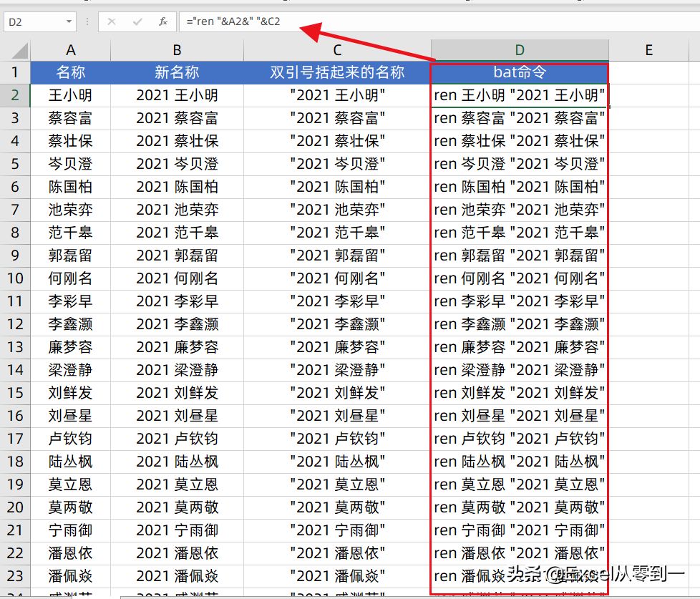The height and width of the screenshot is (599, 700).
Task: Select column A header
Action: pyautogui.click(x=71, y=50)
